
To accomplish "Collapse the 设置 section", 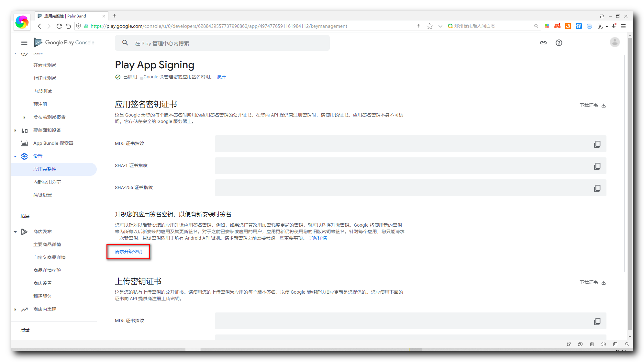I will pos(15,156).
